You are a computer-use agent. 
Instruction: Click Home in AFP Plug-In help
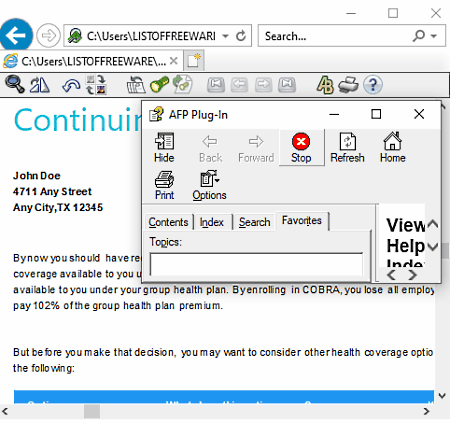click(x=393, y=148)
